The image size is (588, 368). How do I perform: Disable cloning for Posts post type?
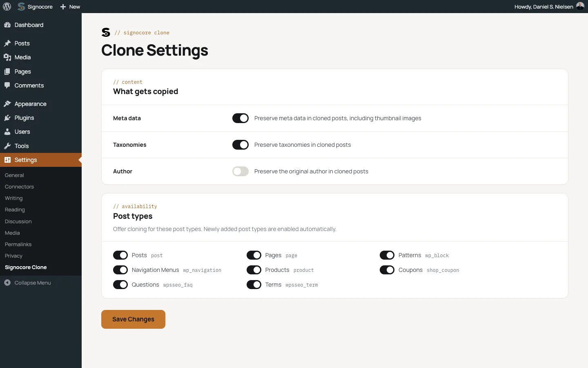tap(120, 255)
